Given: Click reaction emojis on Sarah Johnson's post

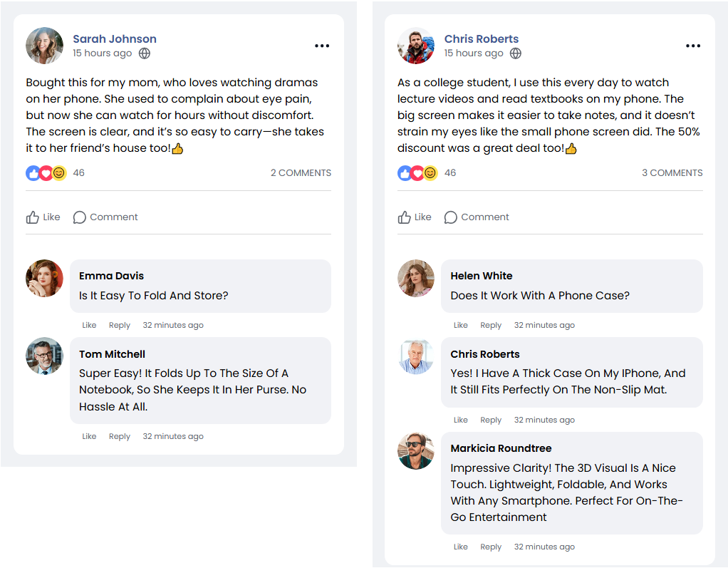Looking at the screenshot, I should [46, 172].
